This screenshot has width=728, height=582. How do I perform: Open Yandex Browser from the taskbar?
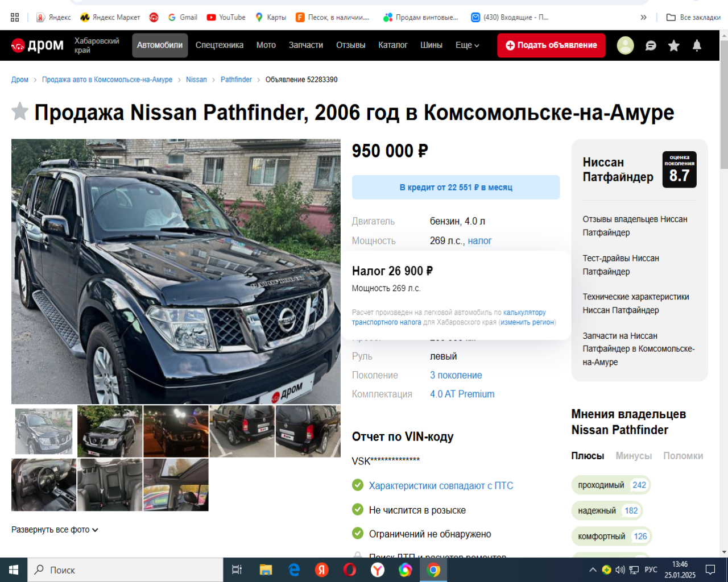pyautogui.click(x=378, y=569)
